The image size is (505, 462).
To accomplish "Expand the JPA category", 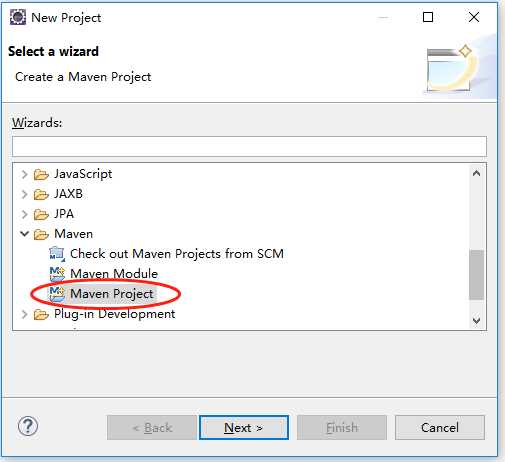I will [x=24, y=214].
